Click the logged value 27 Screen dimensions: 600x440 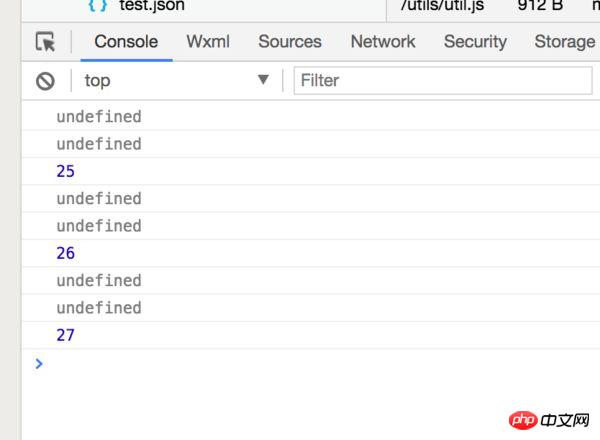tap(65, 335)
